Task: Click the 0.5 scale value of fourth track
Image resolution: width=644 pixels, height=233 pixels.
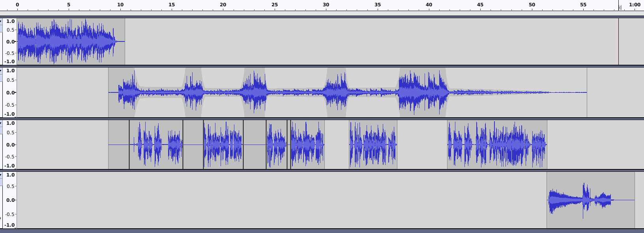Action: (x=11, y=186)
